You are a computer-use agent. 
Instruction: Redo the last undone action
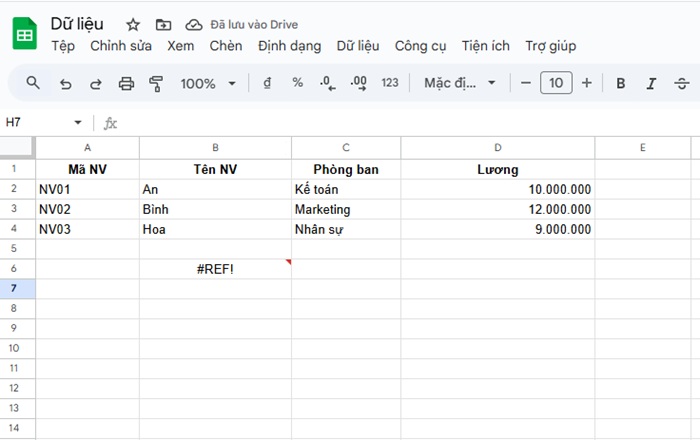click(96, 83)
